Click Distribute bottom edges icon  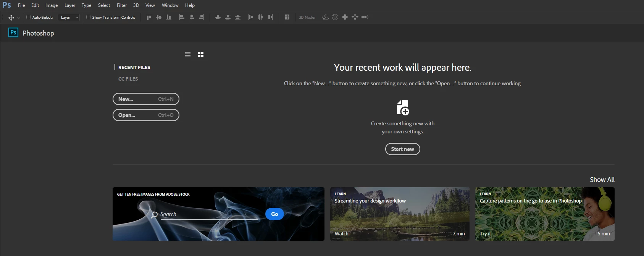point(237,17)
